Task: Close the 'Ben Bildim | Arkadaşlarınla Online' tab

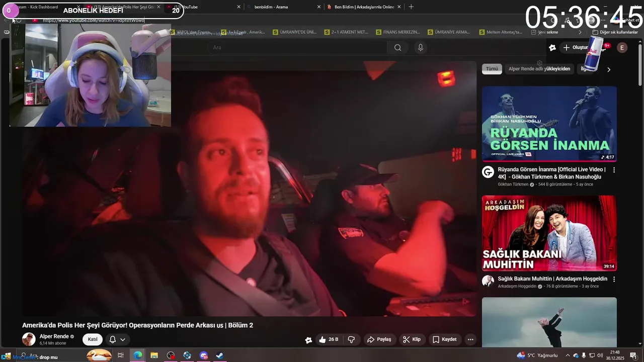Action: point(399,7)
